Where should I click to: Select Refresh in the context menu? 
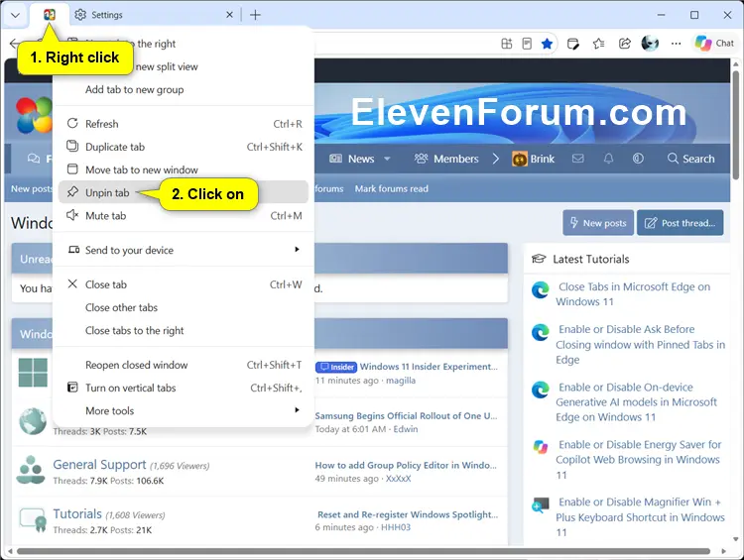click(x=183, y=124)
